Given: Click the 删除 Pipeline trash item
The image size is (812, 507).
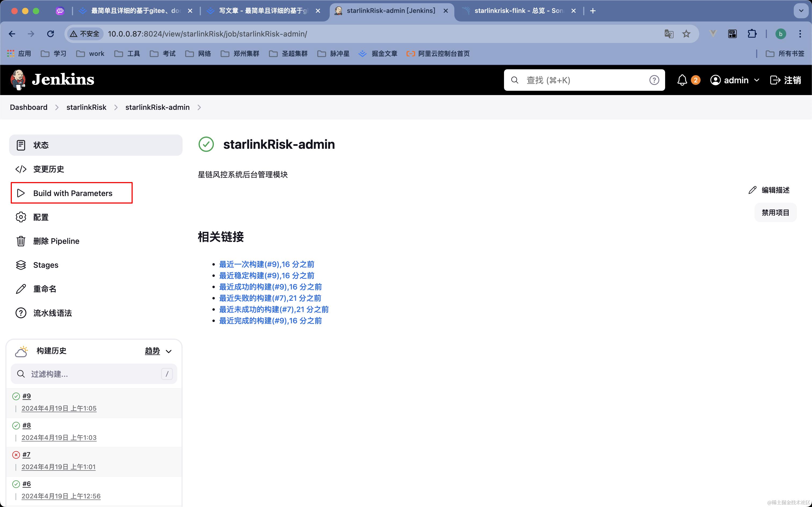Looking at the screenshot, I should (56, 241).
